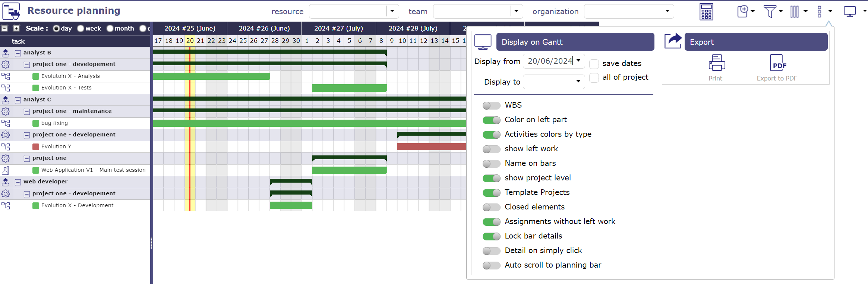This screenshot has height=284, width=868.
Task: Click gear icon beside project one - maintenance
Action: click(6, 111)
